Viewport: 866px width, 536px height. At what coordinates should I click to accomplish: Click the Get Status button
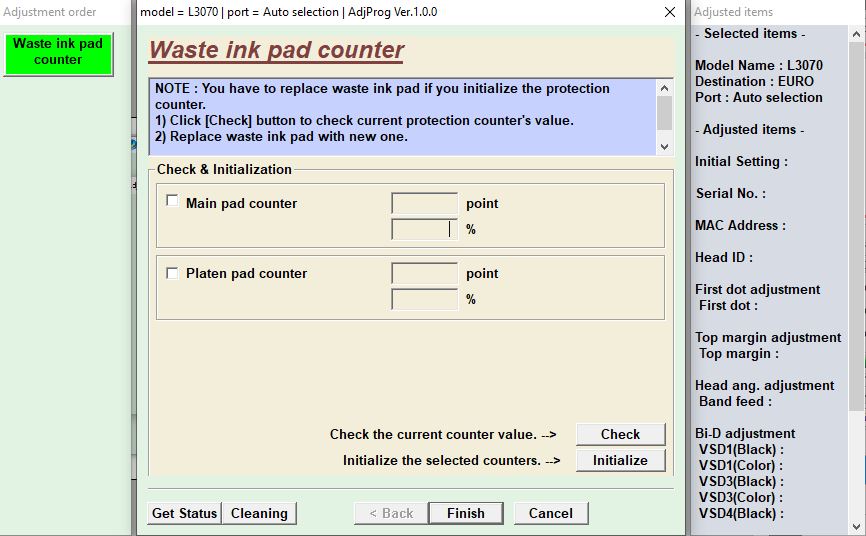[184, 513]
